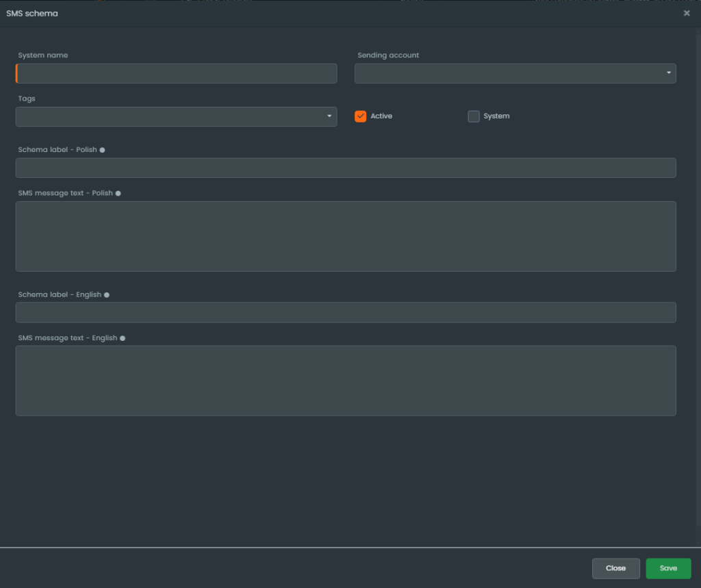Viewport: 701px width, 588px height.
Task: Click the Sending account field label
Action: (388, 55)
